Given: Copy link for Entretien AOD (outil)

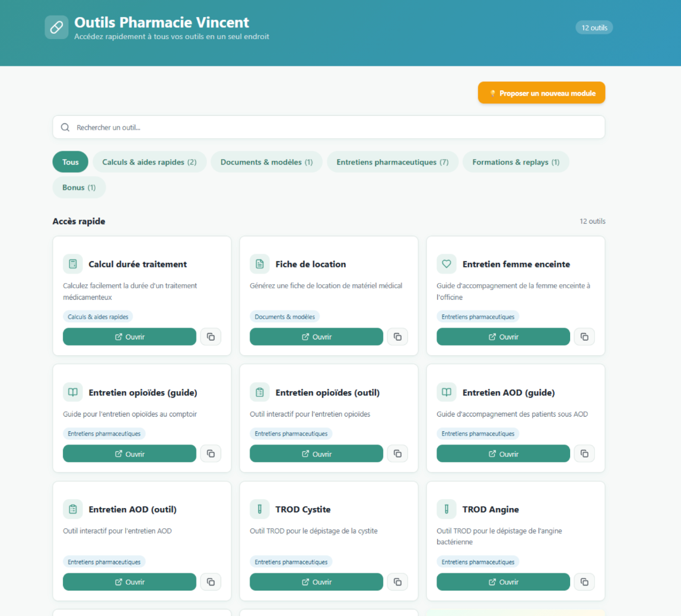Looking at the screenshot, I should pyautogui.click(x=211, y=582).
